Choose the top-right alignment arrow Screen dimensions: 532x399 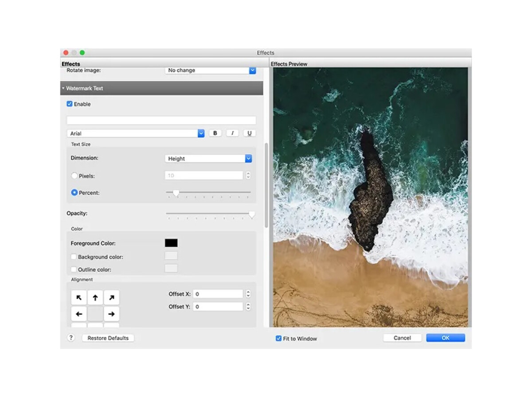111,297
